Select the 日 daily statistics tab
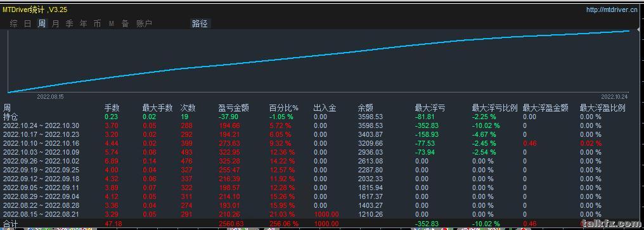 pyautogui.click(x=27, y=24)
